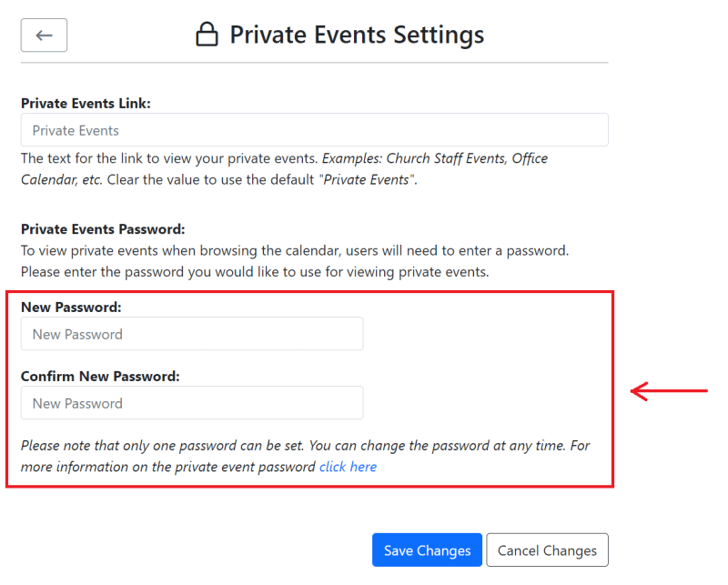Click the 'Private Events Password:' section heading
This screenshot has width=728, height=585.
[x=103, y=228]
